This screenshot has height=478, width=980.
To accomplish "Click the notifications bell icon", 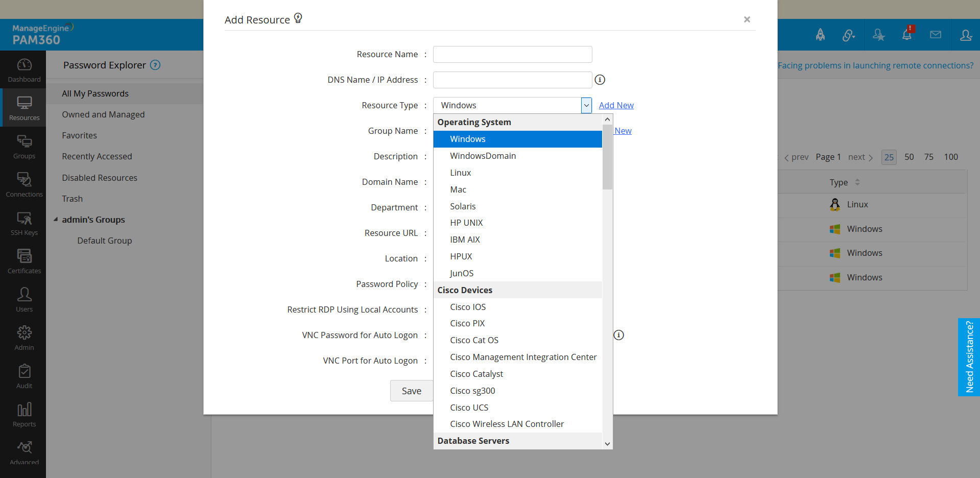I will [906, 35].
